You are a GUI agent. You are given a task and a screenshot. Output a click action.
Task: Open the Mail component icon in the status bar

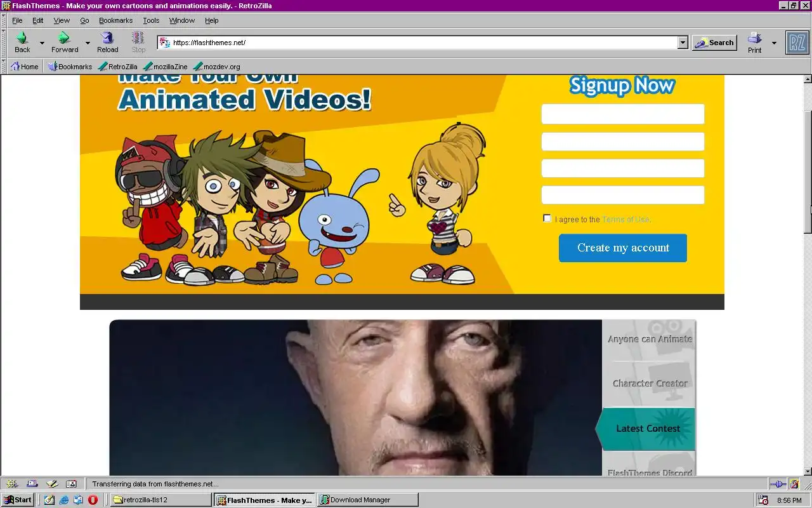32,484
